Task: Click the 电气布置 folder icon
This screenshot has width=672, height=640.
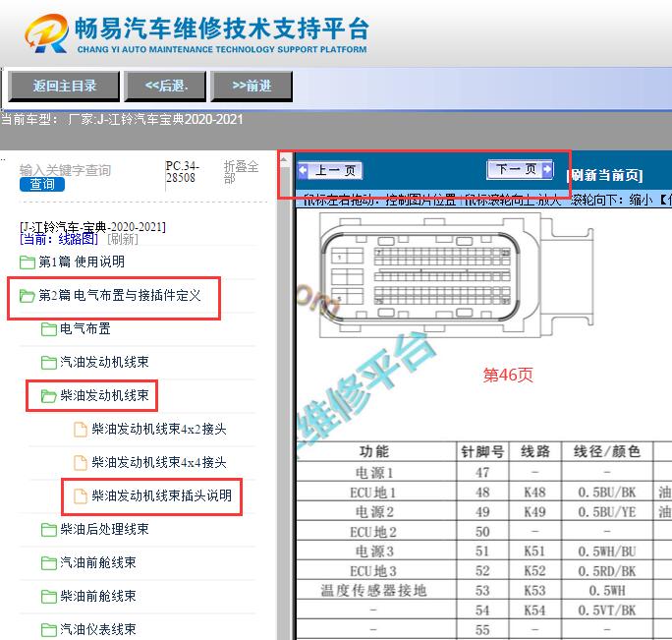Action: click(49, 329)
